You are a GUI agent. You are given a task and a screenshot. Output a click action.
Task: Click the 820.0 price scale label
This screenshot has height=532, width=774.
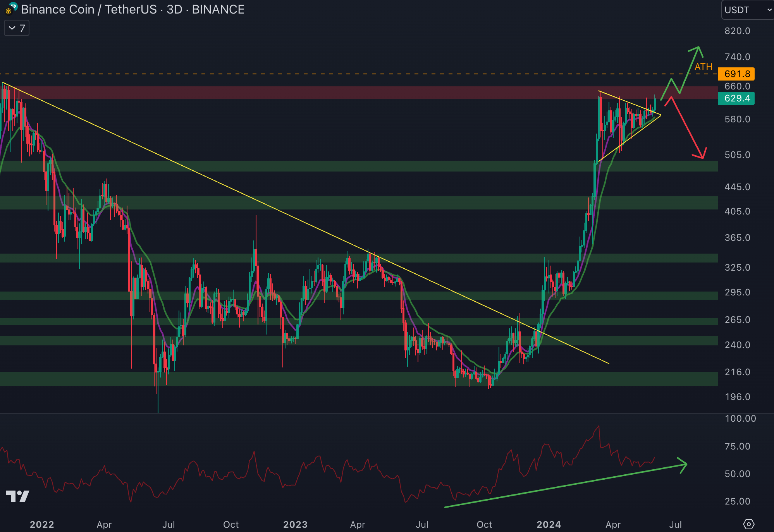[737, 31]
